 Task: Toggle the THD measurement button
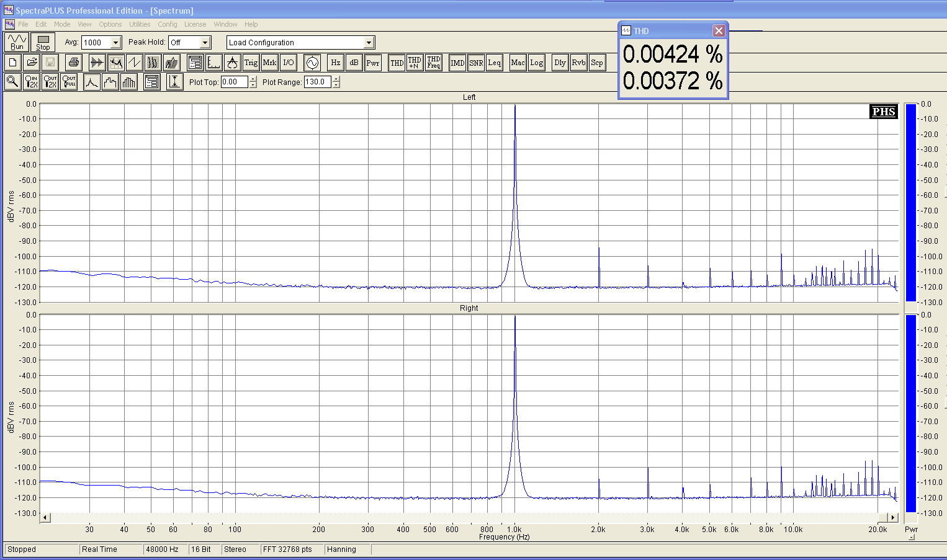(x=397, y=63)
